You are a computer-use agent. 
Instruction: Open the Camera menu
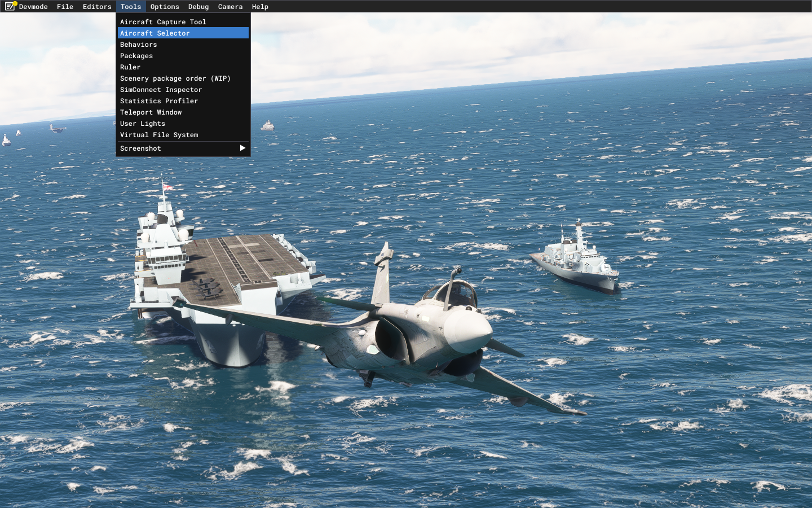pyautogui.click(x=230, y=7)
